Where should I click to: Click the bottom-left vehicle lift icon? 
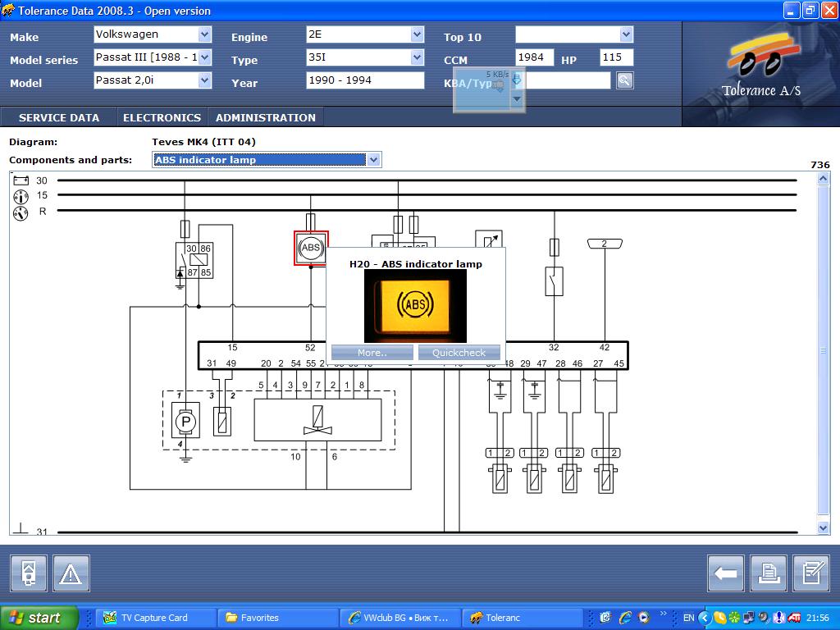(29, 573)
